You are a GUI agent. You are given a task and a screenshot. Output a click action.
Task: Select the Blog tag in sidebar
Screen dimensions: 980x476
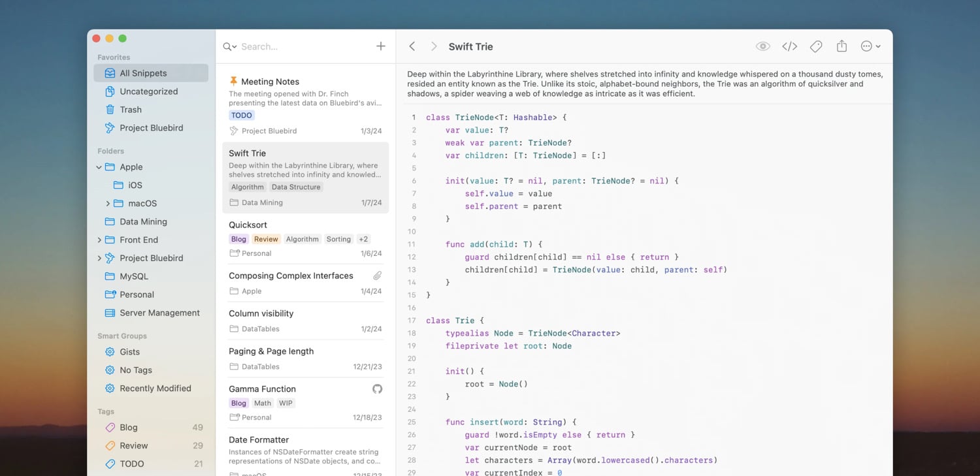click(129, 428)
